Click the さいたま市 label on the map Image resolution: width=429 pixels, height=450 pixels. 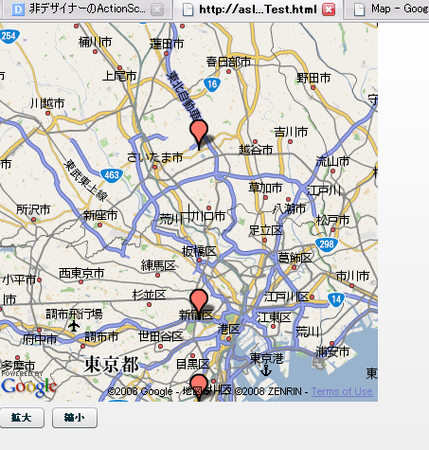click(x=155, y=157)
